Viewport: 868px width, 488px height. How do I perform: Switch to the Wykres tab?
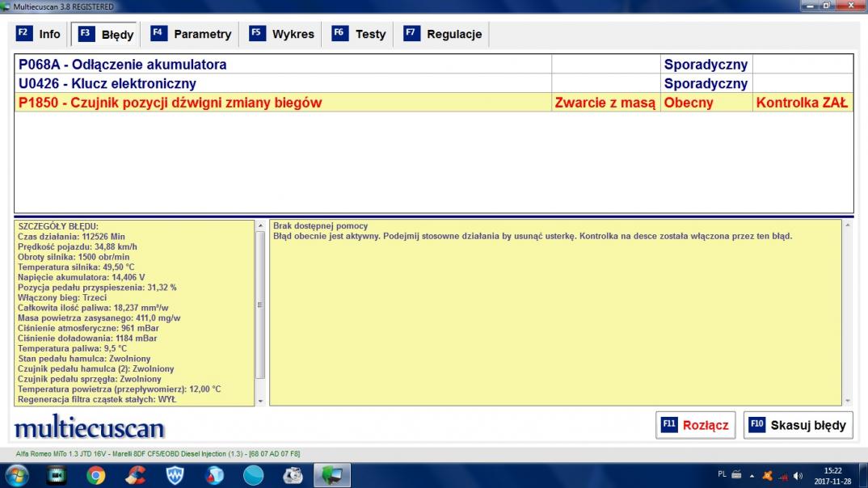click(x=282, y=34)
